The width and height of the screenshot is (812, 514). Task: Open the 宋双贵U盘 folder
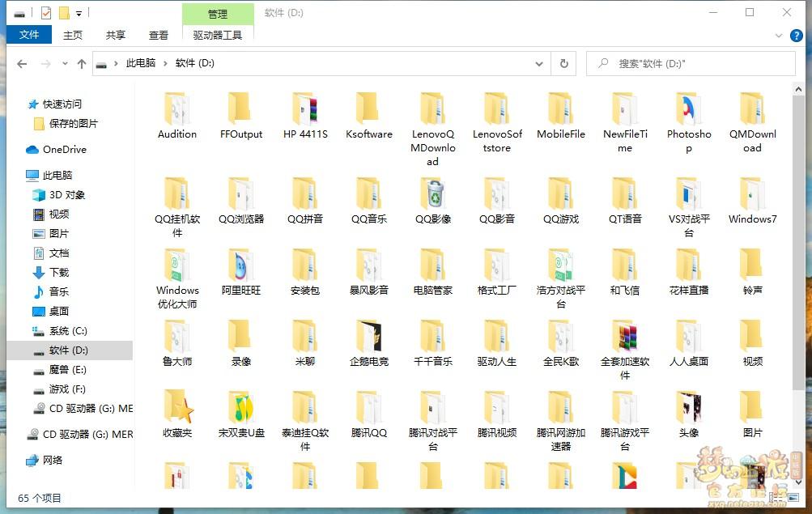tap(241, 414)
